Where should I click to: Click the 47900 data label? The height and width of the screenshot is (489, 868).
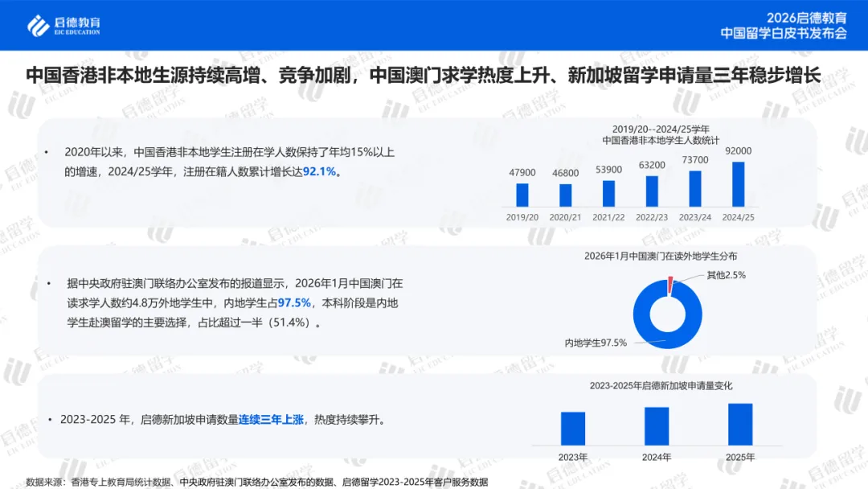point(522,173)
